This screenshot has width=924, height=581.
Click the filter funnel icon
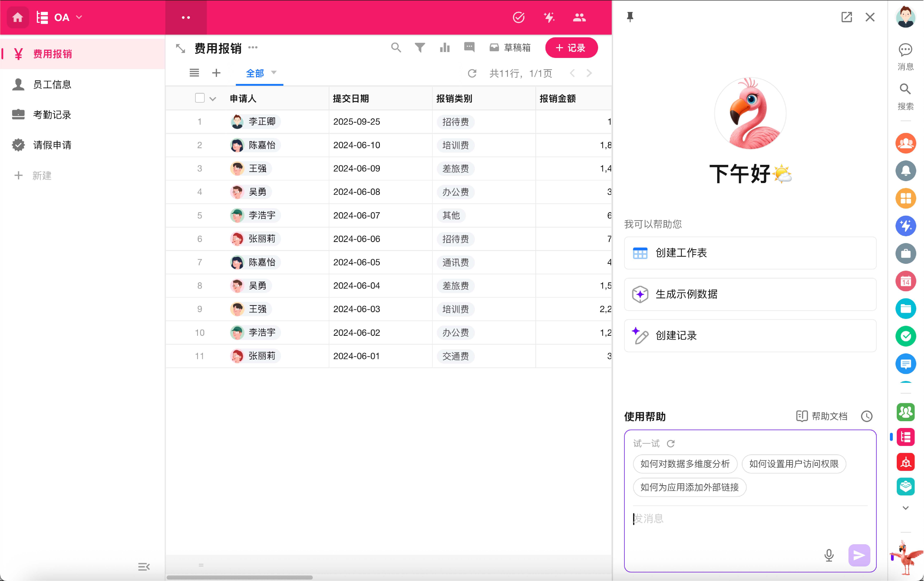[x=420, y=48]
